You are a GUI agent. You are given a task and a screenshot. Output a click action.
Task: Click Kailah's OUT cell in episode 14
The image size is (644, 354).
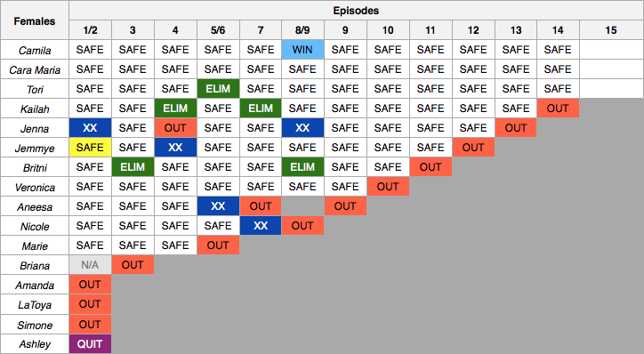[558, 109]
